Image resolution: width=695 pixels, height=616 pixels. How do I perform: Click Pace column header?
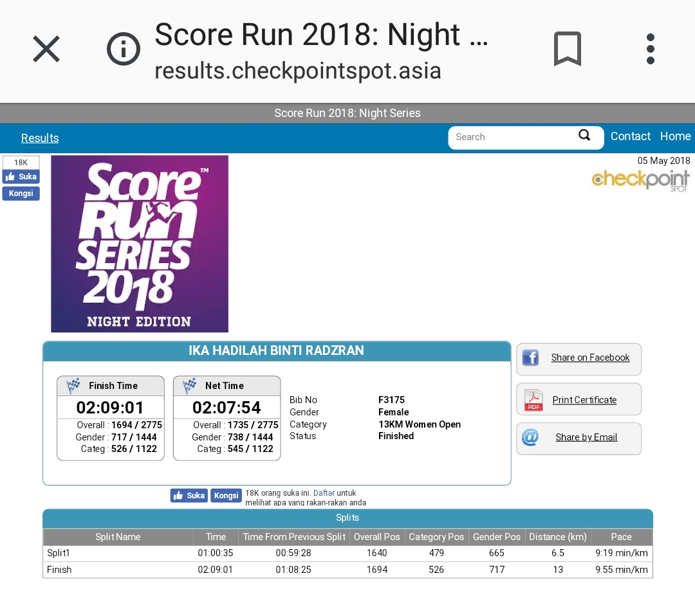[x=621, y=537]
